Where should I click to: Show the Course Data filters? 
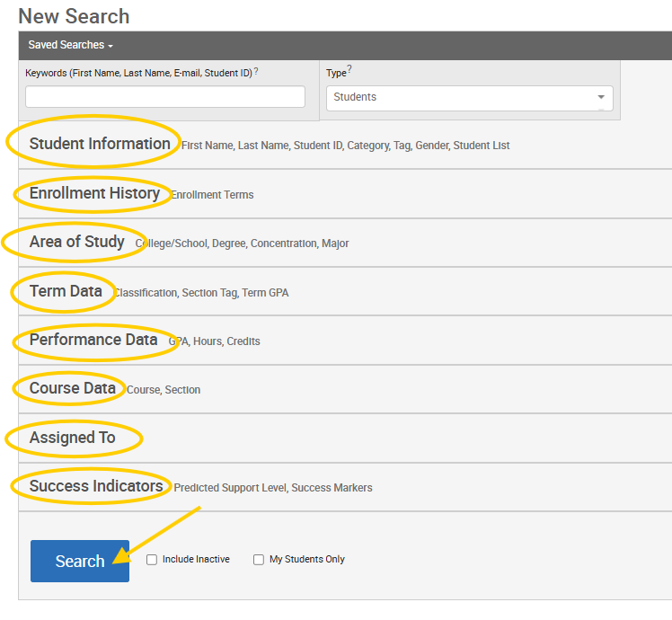click(x=73, y=388)
